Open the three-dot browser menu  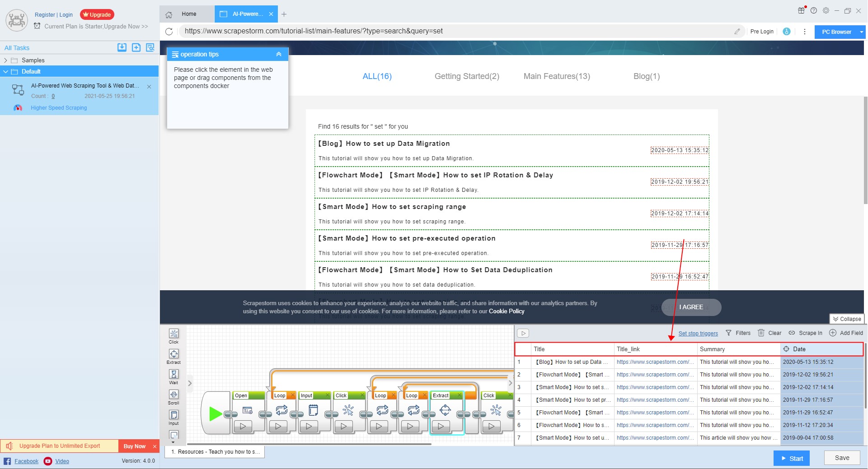(804, 32)
